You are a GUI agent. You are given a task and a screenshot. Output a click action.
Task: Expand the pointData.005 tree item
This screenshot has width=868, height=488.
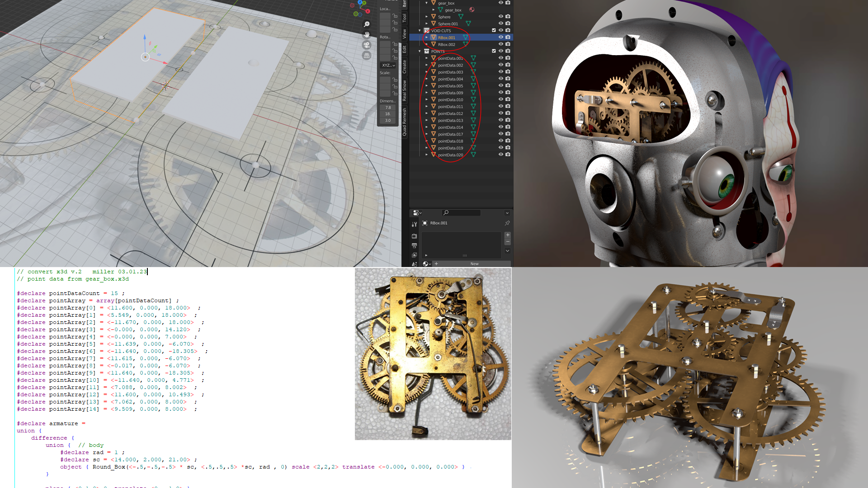tap(426, 86)
